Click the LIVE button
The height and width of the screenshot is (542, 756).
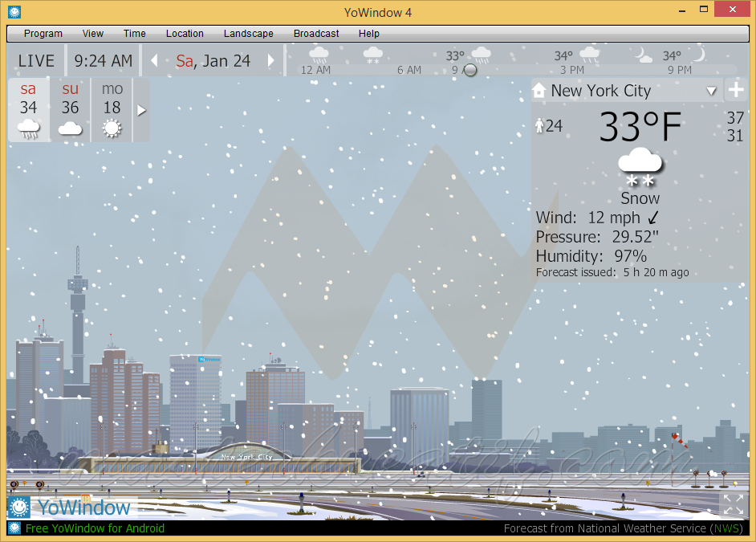coord(36,61)
